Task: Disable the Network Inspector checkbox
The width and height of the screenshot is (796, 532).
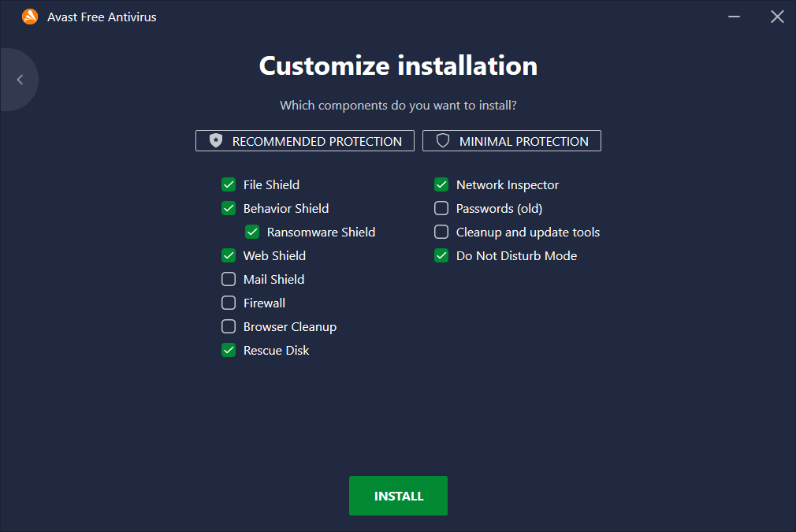Action: coord(441,185)
